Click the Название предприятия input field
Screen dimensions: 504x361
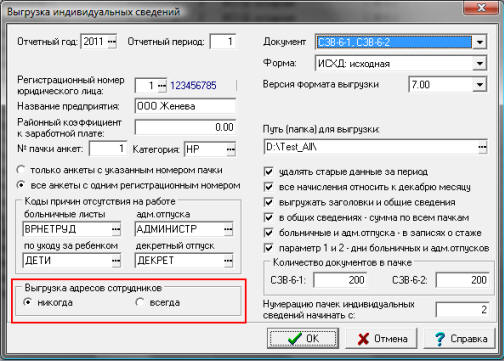click(x=185, y=106)
